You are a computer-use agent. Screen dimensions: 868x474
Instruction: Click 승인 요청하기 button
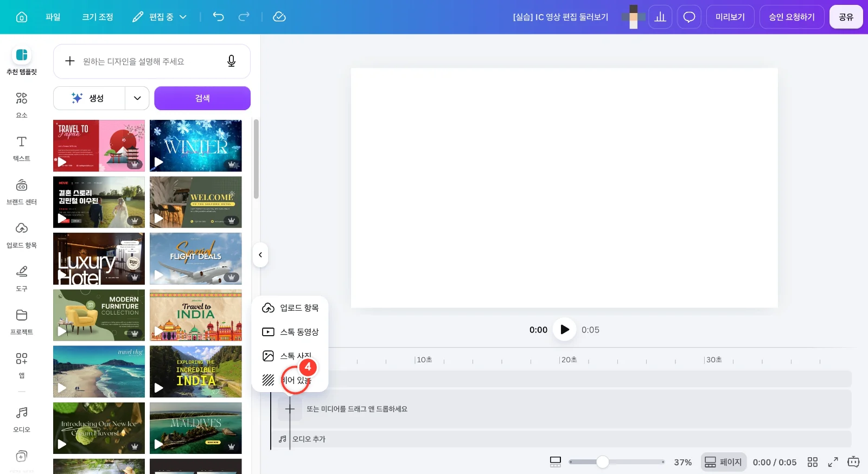(792, 17)
